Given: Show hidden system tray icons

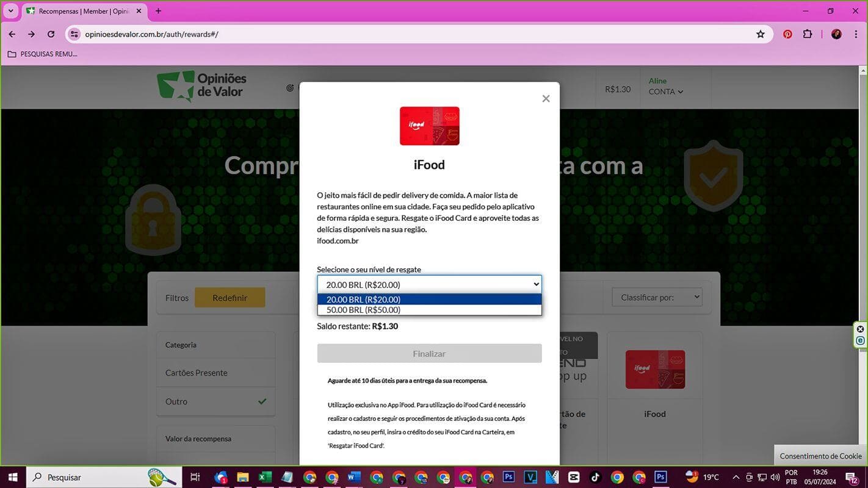Looking at the screenshot, I should click(x=736, y=477).
